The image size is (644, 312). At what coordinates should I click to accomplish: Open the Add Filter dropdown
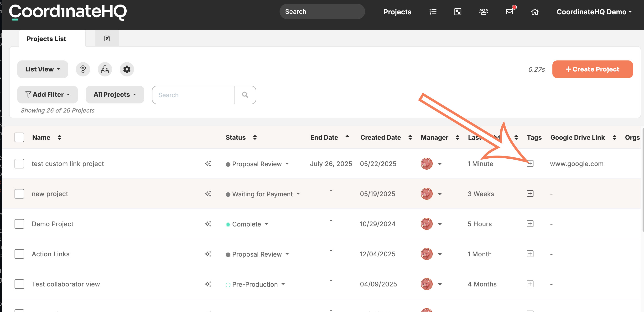pyautogui.click(x=47, y=95)
